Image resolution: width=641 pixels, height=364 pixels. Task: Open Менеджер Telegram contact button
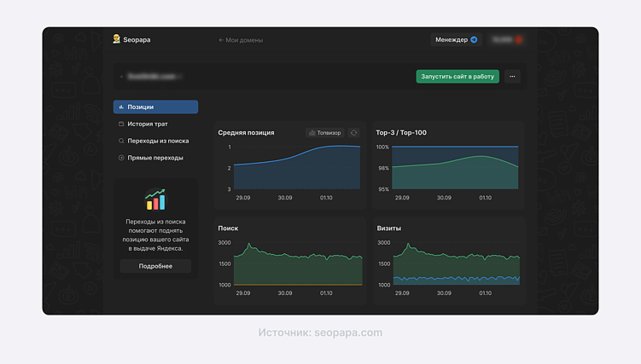coord(457,40)
